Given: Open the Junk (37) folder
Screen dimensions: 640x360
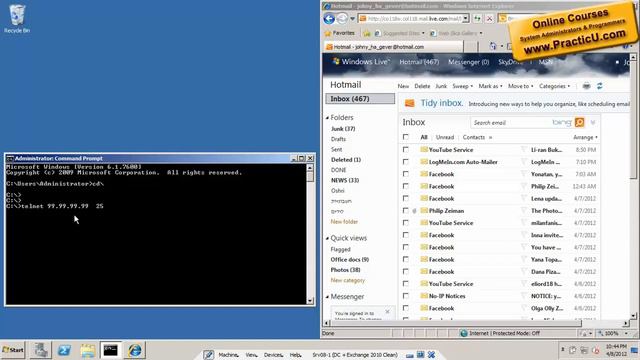Looking at the screenshot, I should pos(343,129).
